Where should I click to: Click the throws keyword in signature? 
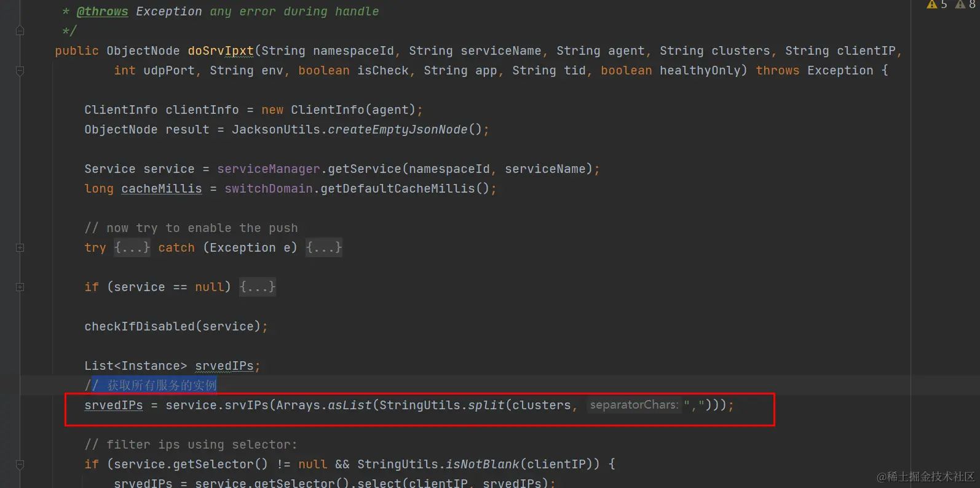click(x=778, y=71)
